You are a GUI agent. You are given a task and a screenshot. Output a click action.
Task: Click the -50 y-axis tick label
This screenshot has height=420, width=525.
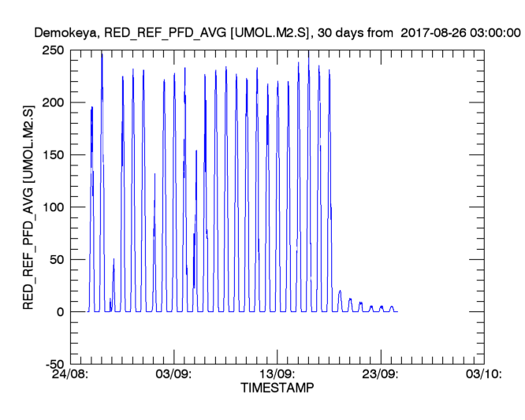pyautogui.click(x=54, y=364)
